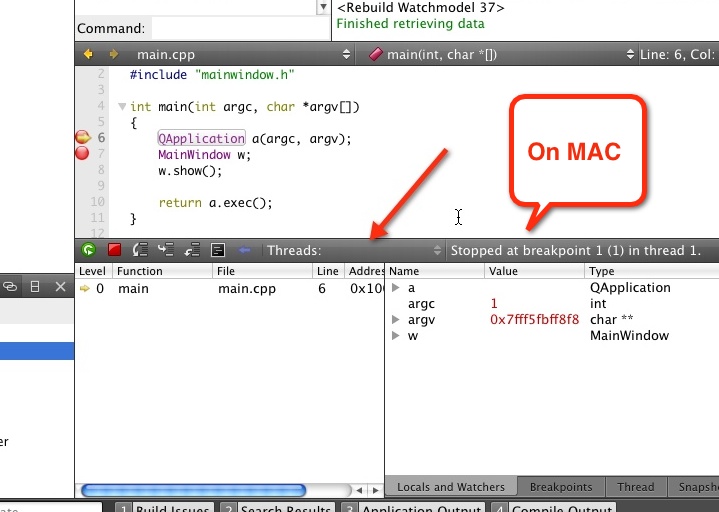This screenshot has height=512, width=719.
Task: Switch to the Breakpoints tab
Action: pyautogui.click(x=561, y=487)
